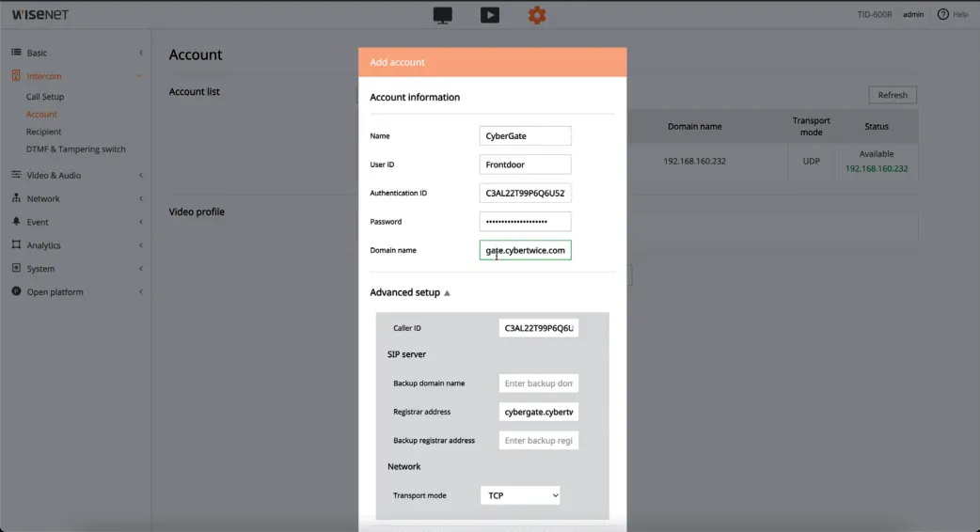The height and width of the screenshot is (532, 980).
Task: Click the Available status text
Action: [x=877, y=153]
